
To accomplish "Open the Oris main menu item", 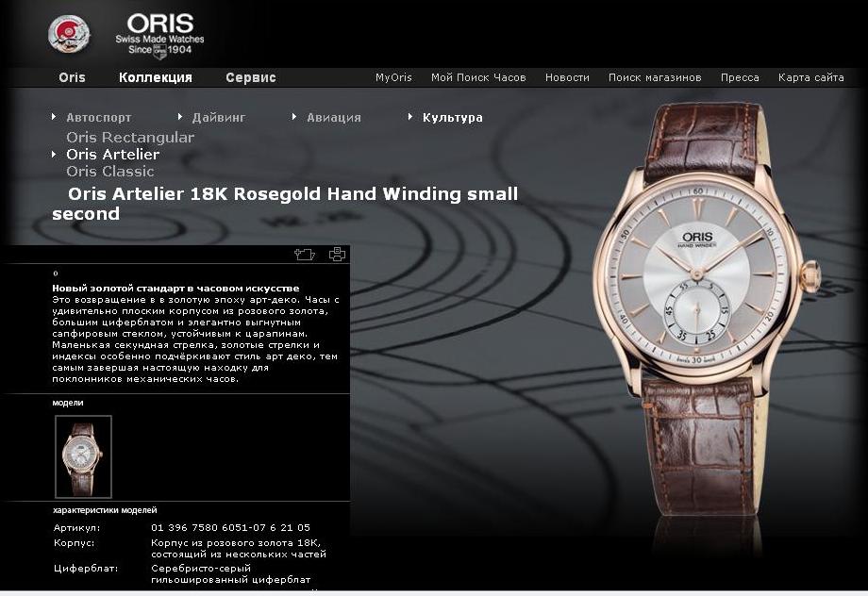I will (x=72, y=77).
